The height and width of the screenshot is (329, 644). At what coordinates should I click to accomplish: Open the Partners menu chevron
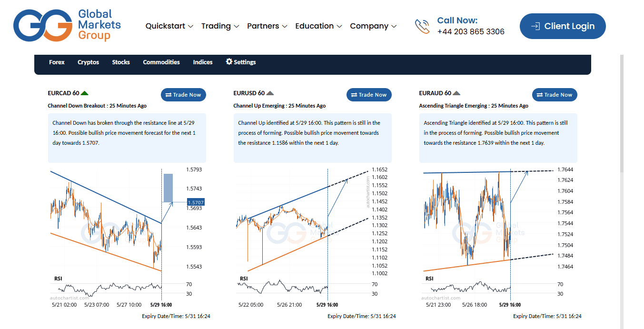(285, 27)
